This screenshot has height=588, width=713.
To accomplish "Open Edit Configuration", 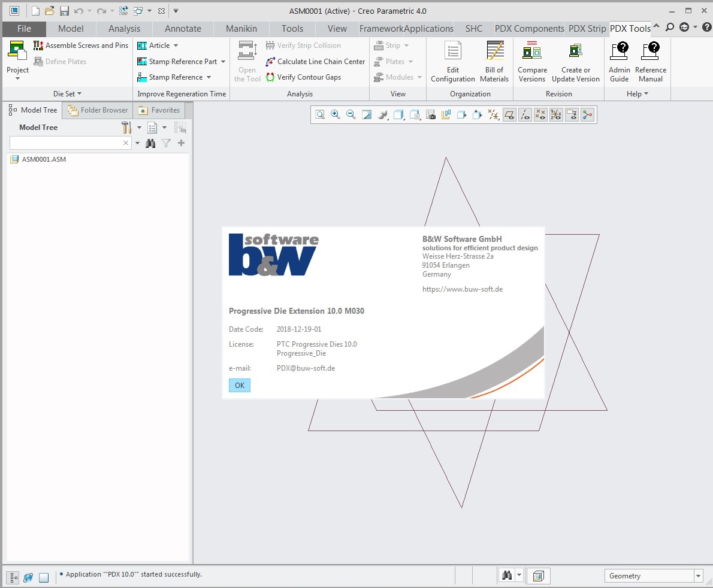I will click(452, 62).
